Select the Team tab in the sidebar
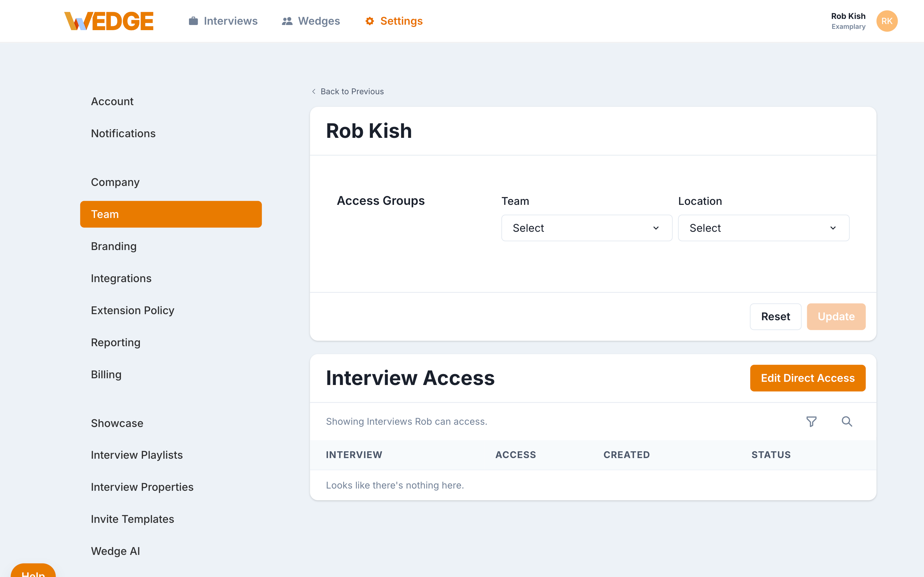Image resolution: width=924 pixels, height=577 pixels. (171, 214)
